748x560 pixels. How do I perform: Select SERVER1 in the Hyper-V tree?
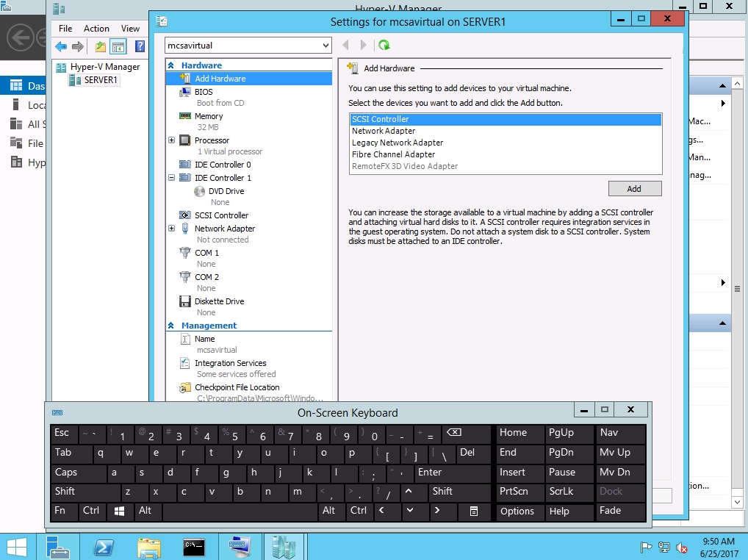(x=100, y=80)
